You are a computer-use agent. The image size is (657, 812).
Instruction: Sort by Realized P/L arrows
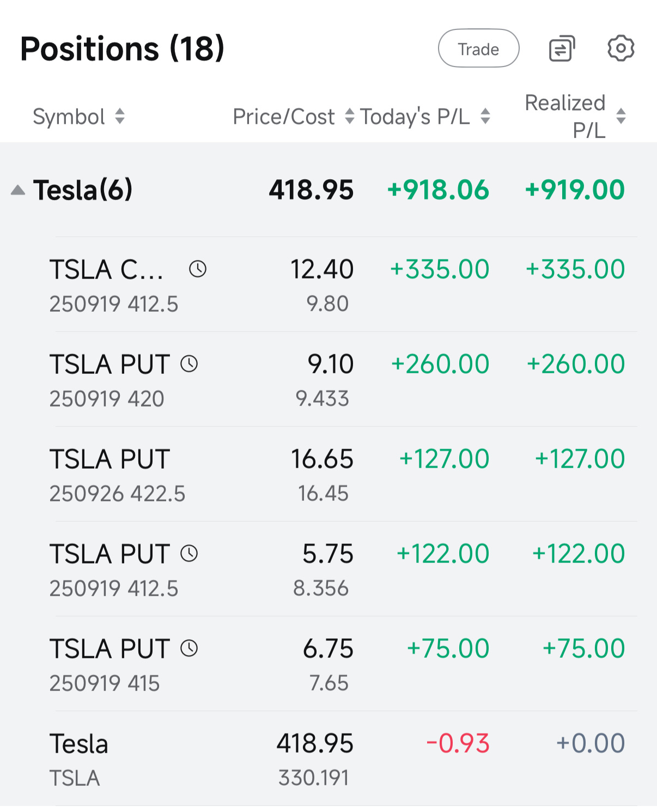pos(621,116)
